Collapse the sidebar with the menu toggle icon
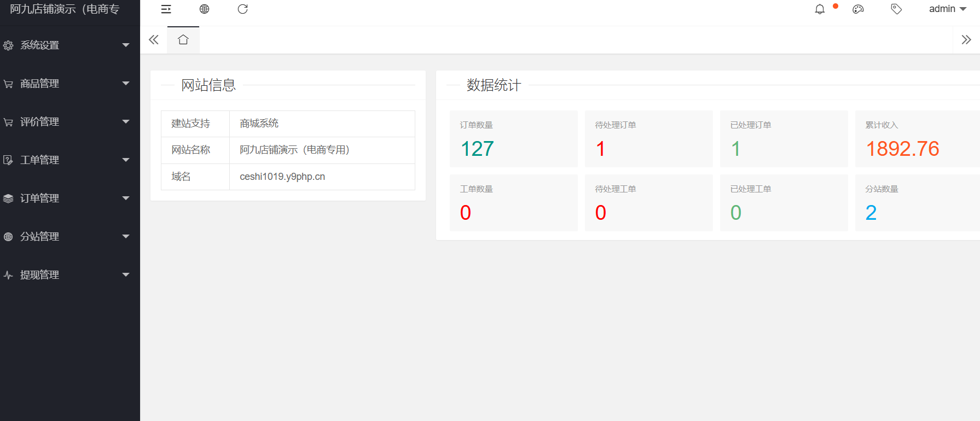This screenshot has height=421, width=980. [x=166, y=9]
